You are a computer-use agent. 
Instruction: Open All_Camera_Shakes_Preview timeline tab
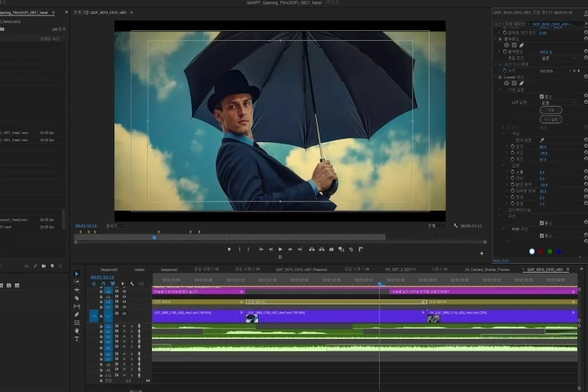[x=487, y=269]
